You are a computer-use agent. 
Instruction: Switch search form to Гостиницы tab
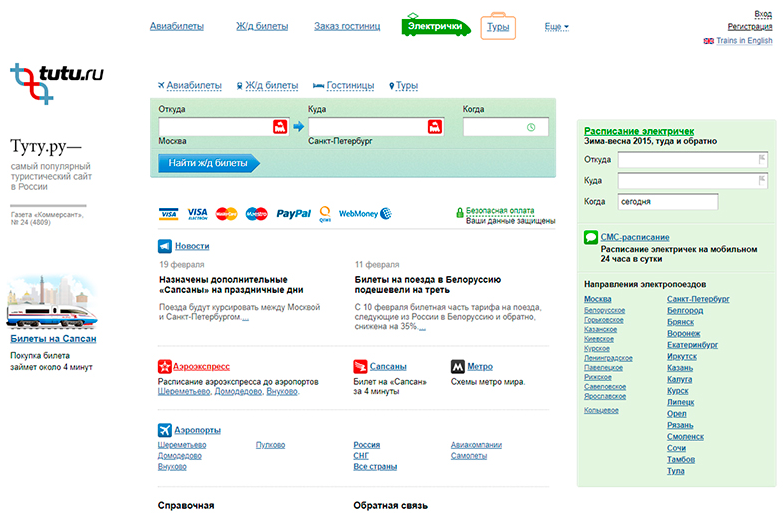(344, 85)
